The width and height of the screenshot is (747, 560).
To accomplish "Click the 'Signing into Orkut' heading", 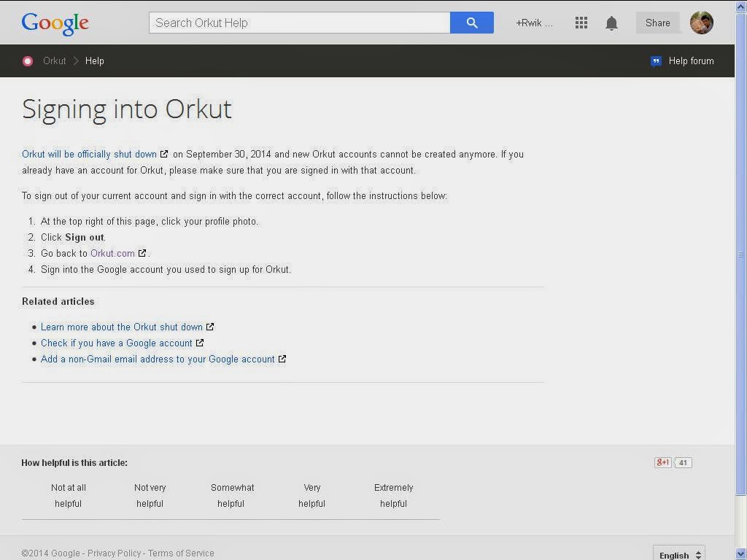I will (127, 109).
